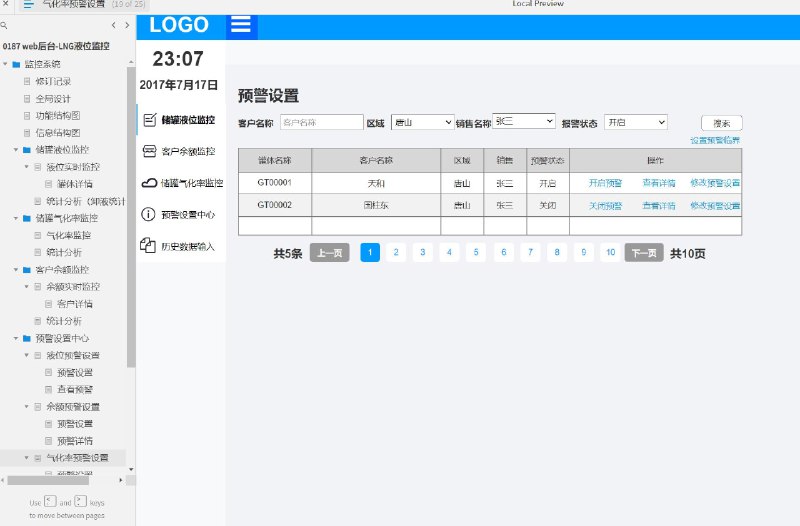This screenshot has width=800, height=526.
Task: Collapse the 储罐气化率监控 folder in tree
Action: click(16, 218)
